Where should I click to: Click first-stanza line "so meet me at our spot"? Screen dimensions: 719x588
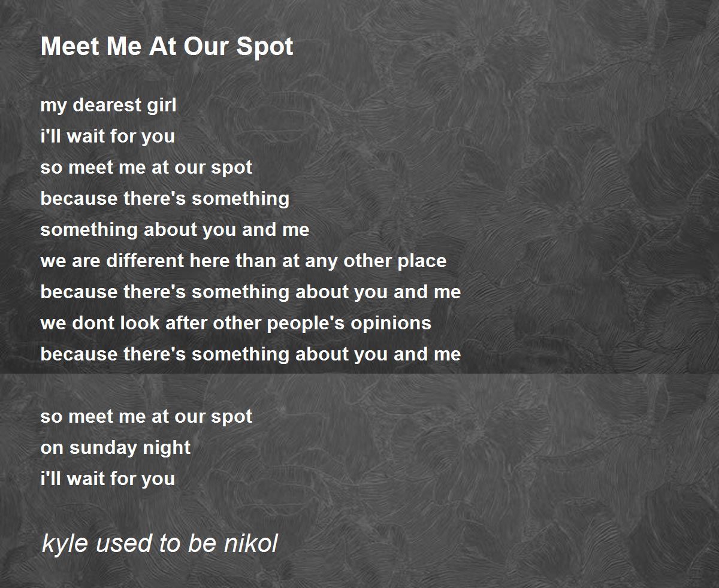146,168
